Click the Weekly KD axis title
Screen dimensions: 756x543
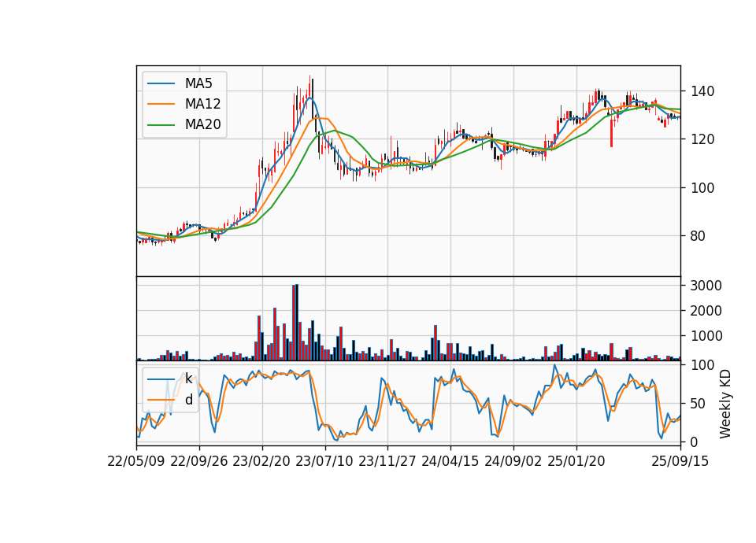coord(725,404)
